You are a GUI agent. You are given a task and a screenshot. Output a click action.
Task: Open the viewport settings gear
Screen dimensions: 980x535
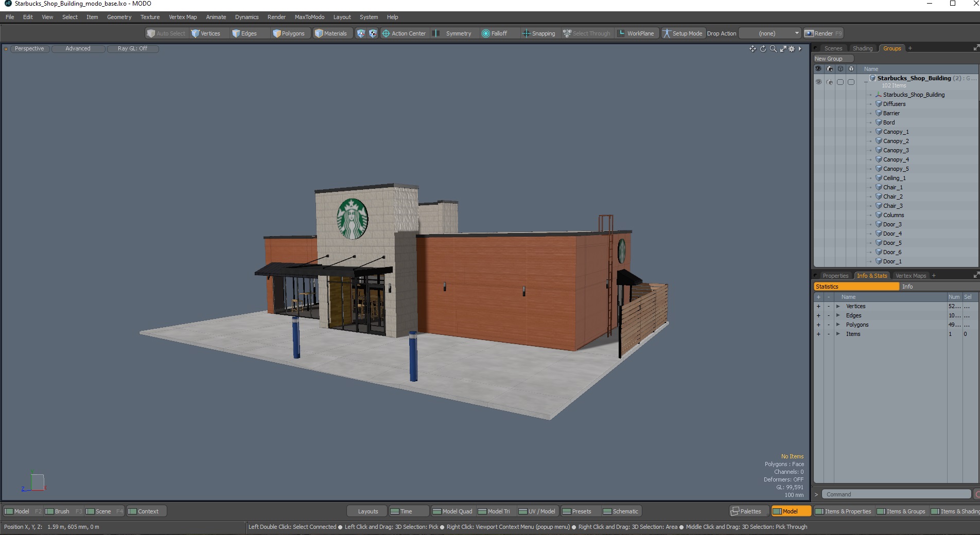click(792, 49)
